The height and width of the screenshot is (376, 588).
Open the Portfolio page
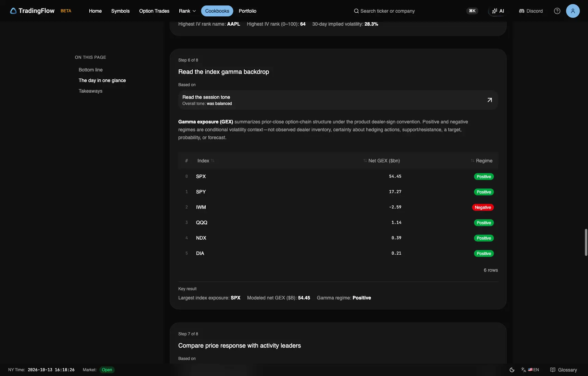pos(247,11)
